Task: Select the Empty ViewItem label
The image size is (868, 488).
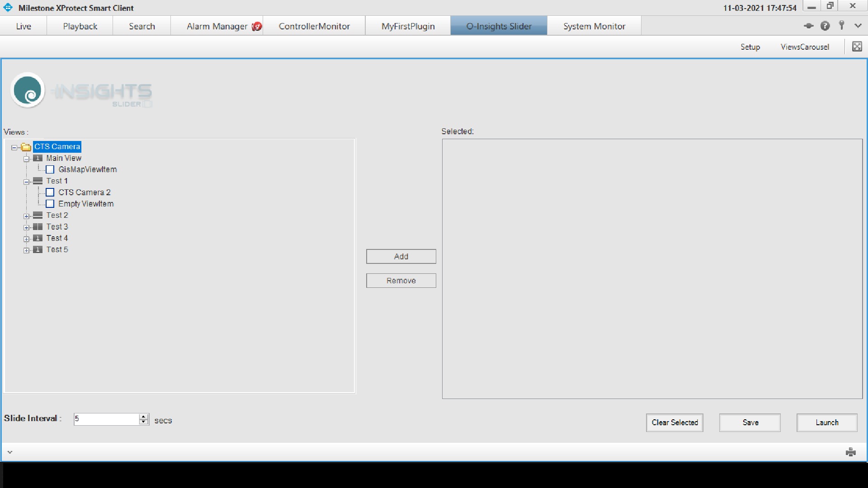Action: (x=86, y=204)
